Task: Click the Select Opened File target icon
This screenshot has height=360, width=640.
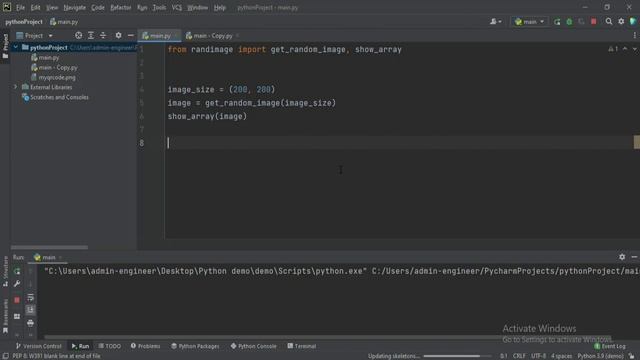Action: (78, 36)
